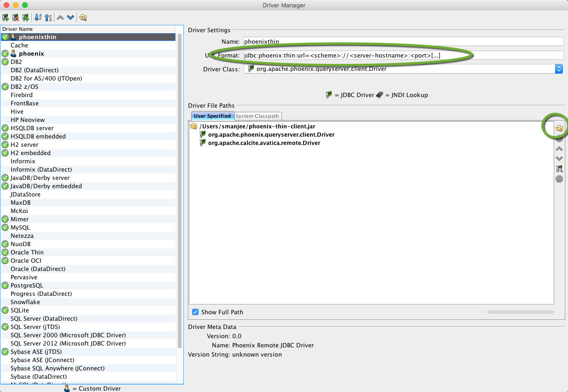Sort driver list A to Z
568x392 pixels.
[38, 17]
